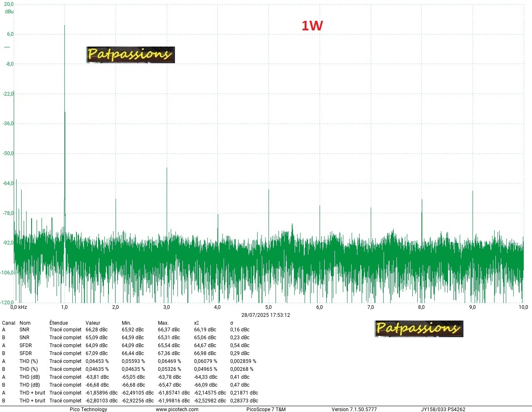This screenshot has height=412, width=532.
Task: Click the channel A THD (%) row name
Action: click(29, 361)
